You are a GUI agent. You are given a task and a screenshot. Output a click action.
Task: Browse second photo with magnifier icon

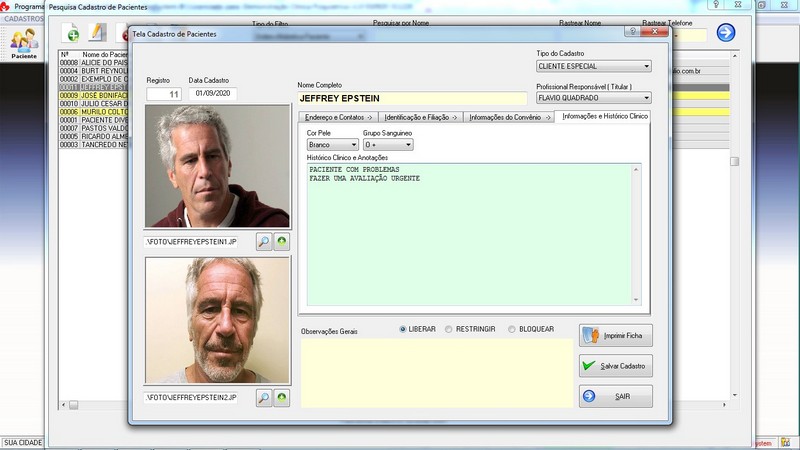[264, 397]
